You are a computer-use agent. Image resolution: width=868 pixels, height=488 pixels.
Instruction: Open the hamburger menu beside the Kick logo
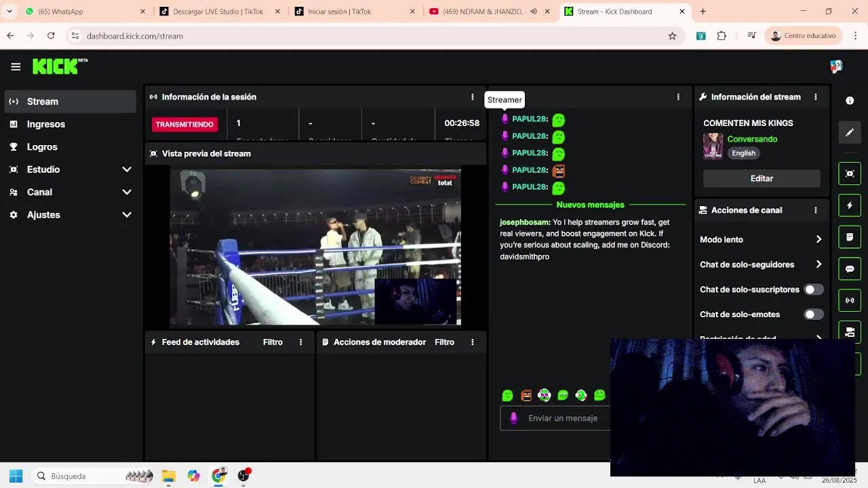tap(16, 66)
